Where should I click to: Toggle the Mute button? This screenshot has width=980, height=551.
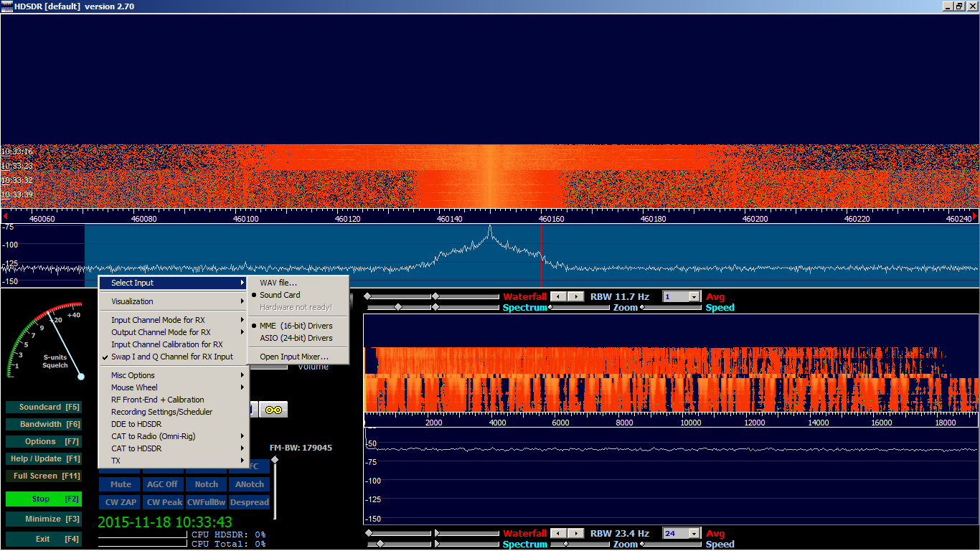tap(121, 484)
